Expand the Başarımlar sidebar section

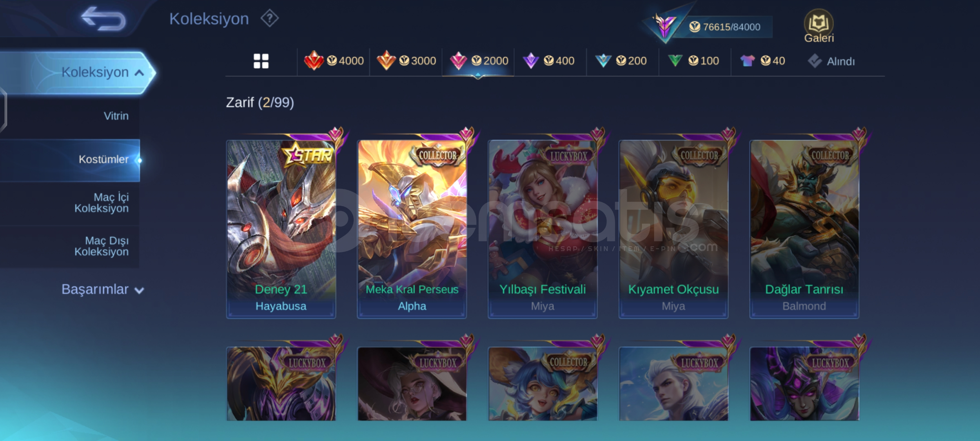point(102,290)
